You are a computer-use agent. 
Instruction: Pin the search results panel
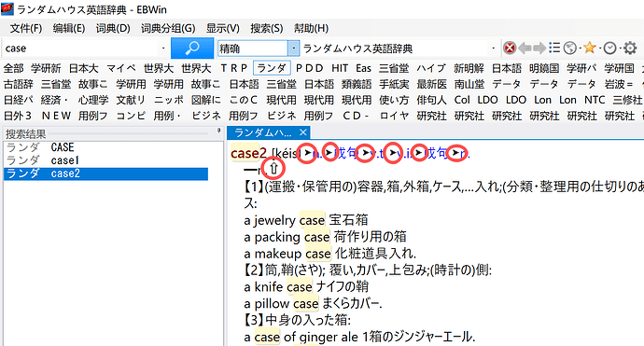[x=219, y=131]
